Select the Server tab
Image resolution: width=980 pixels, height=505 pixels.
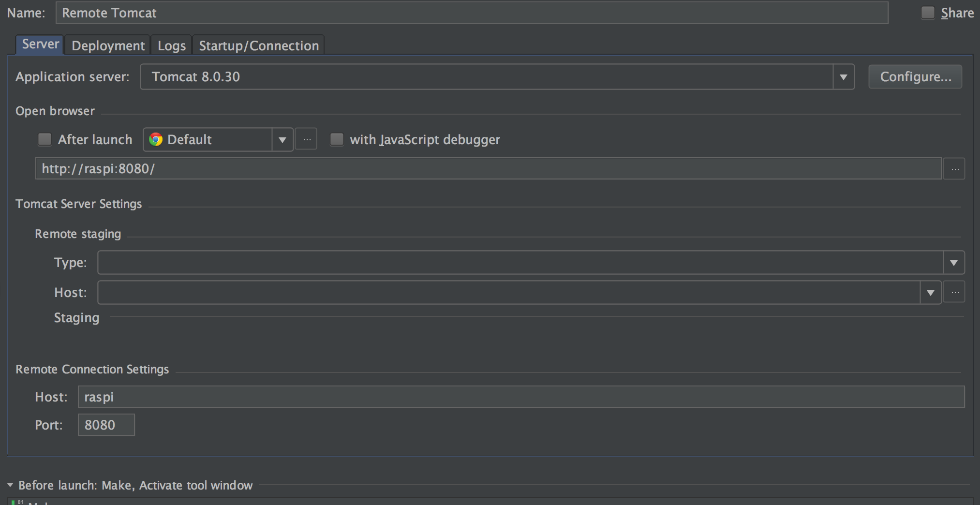(40, 45)
